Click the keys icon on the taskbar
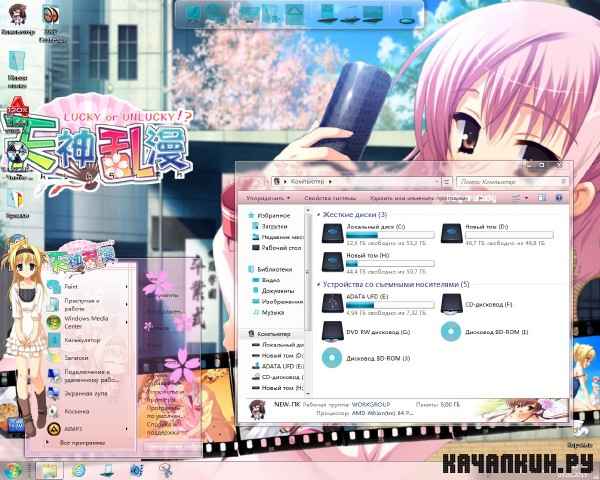 coord(165,470)
